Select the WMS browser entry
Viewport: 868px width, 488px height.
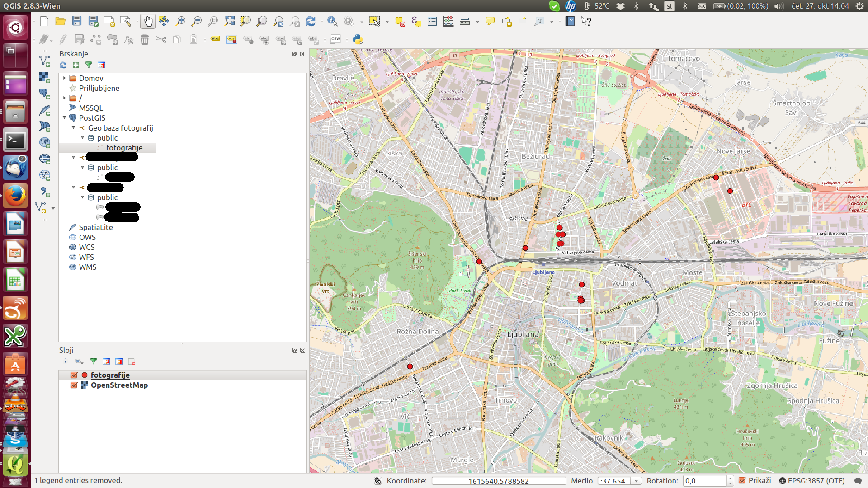(88, 267)
